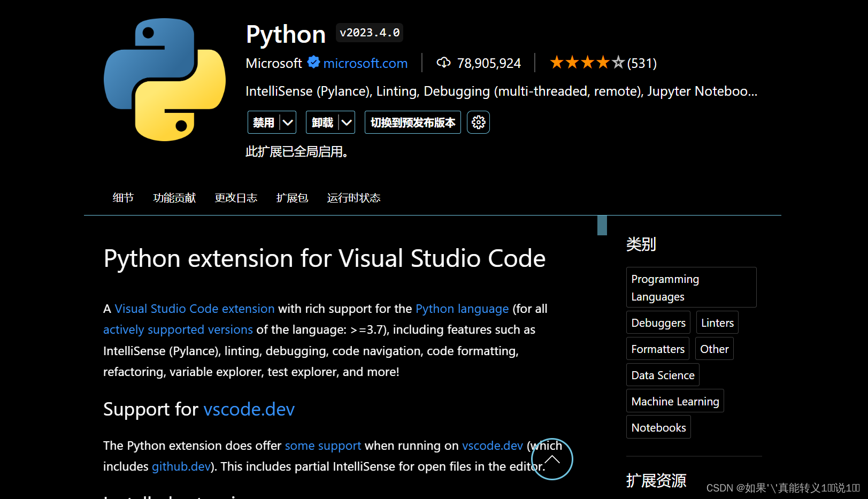The width and height of the screenshot is (868, 499).
Task: Open Visual Studio Code extension link
Action: tap(195, 309)
